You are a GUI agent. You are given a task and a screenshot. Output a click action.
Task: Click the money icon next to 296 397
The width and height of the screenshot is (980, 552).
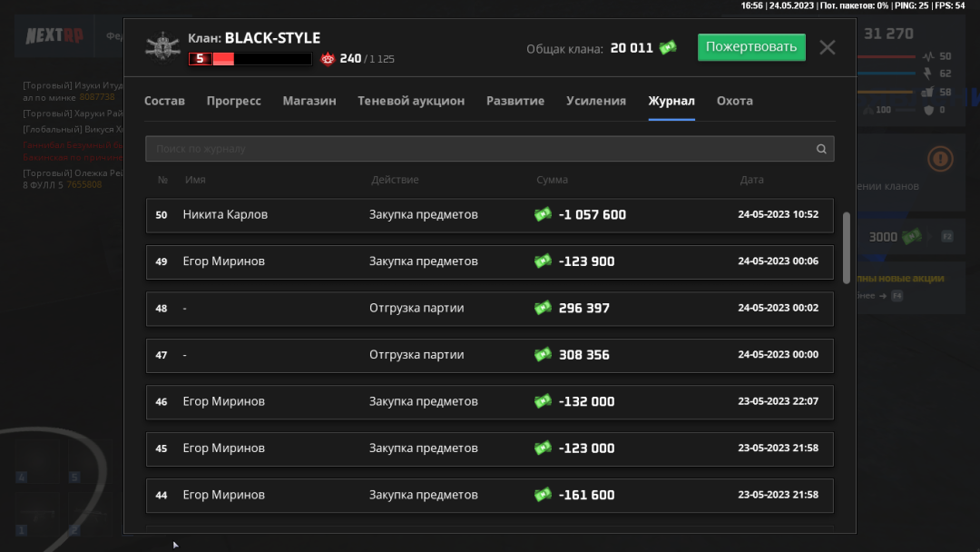coord(543,308)
